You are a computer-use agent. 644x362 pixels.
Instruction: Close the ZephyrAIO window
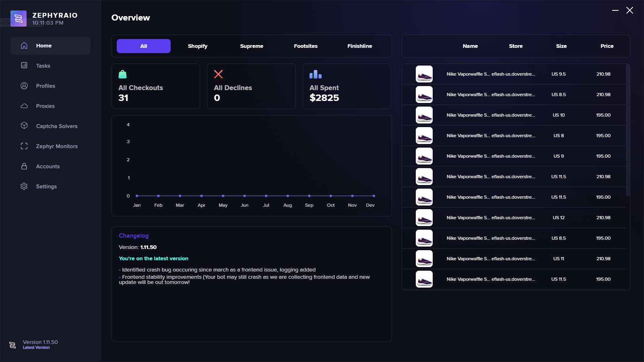tap(630, 10)
